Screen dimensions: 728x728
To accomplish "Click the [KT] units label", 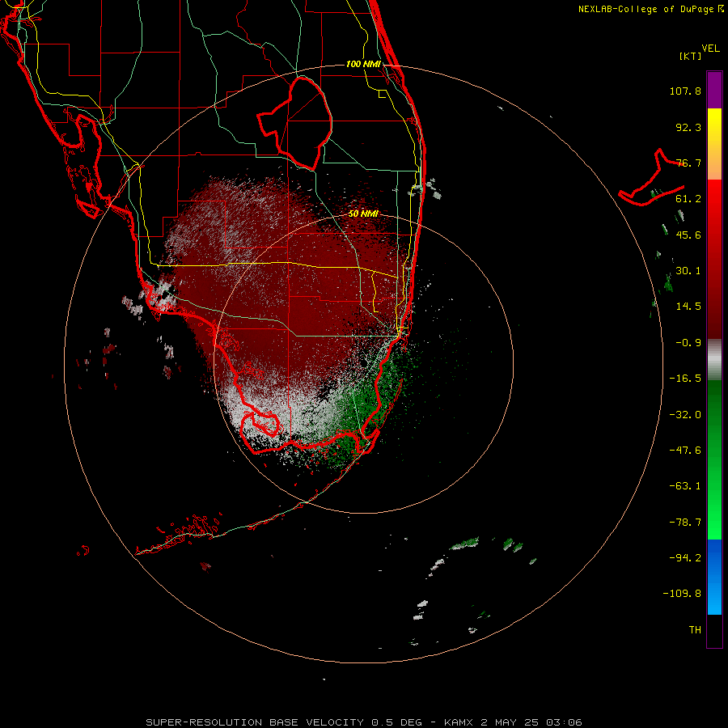I will 690,56.
